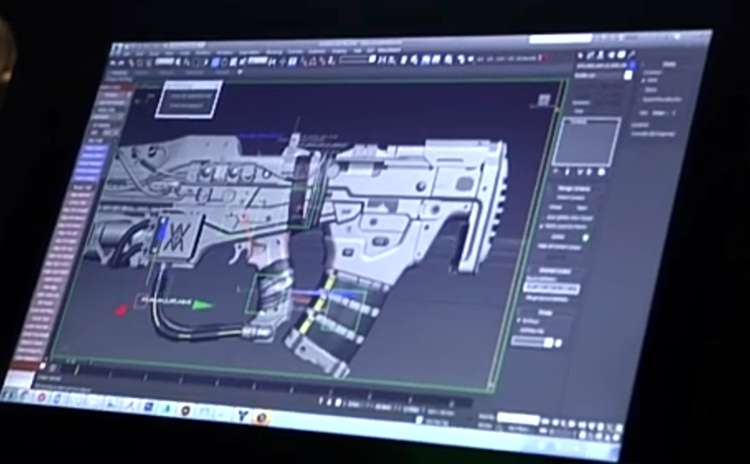Click the slider at bottom of rollout
750x464 pixels.
pos(533,342)
